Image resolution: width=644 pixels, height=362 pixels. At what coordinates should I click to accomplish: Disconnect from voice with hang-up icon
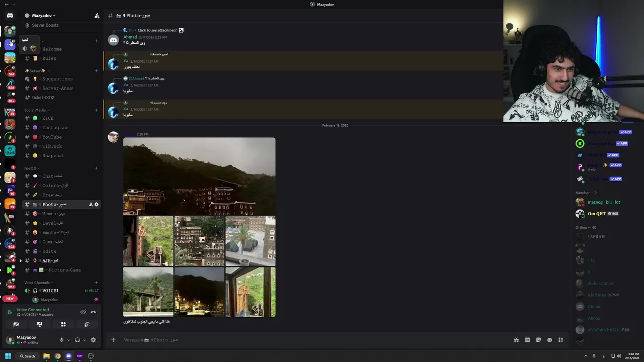point(93,312)
